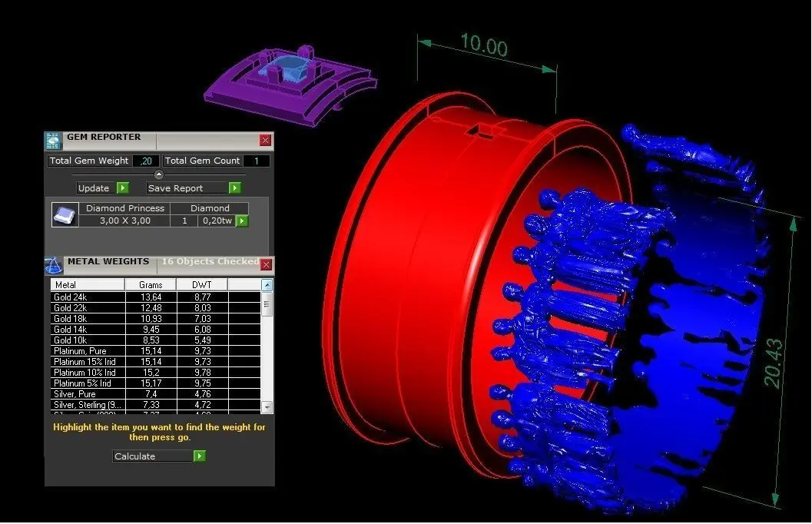The width and height of the screenshot is (812, 524).
Task: Click the Diamond Princess cell
Action: 124,208
